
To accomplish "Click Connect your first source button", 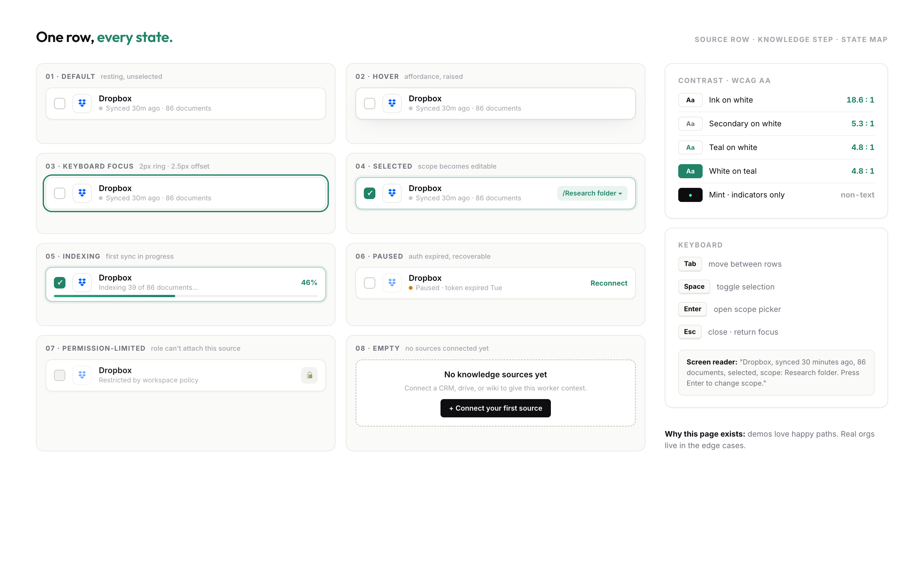I will click(495, 408).
